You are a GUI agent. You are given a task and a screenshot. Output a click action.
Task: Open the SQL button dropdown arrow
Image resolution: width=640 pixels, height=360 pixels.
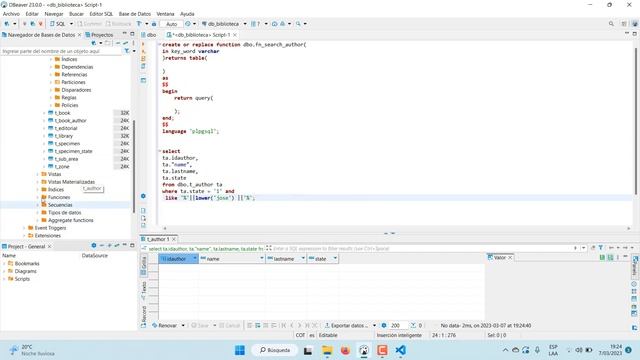(x=71, y=24)
